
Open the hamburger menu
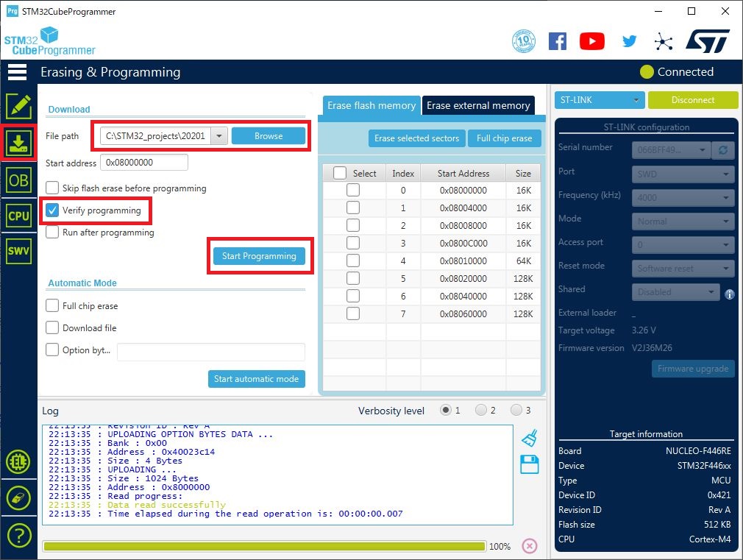(17, 72)
